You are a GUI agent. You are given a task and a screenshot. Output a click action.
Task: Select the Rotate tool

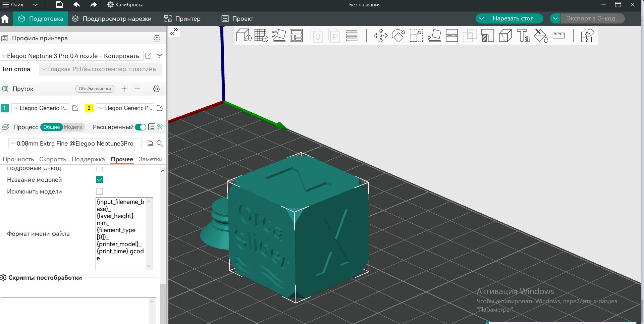pyautogui.click(x=398, y=35)
